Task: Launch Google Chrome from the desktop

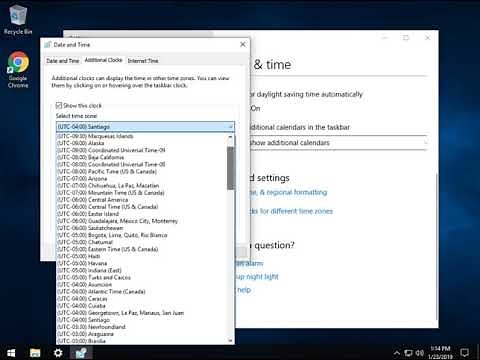Action: click(18, 69)
